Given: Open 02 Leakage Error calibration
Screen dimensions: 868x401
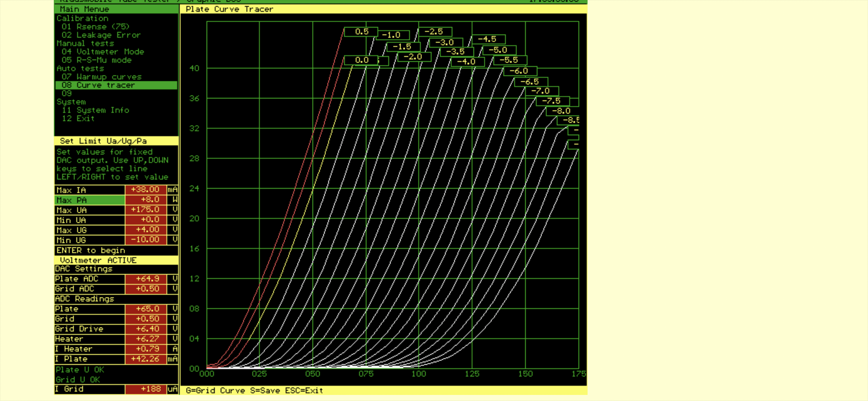Looking at the screenshot, I should (101, 35).
